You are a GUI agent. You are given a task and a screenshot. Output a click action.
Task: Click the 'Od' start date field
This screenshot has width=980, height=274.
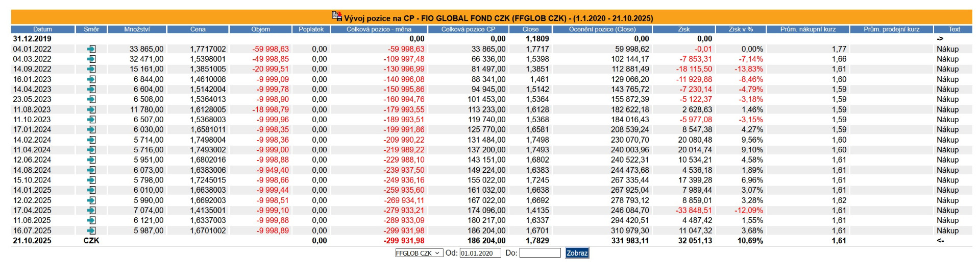pos(480,253)
